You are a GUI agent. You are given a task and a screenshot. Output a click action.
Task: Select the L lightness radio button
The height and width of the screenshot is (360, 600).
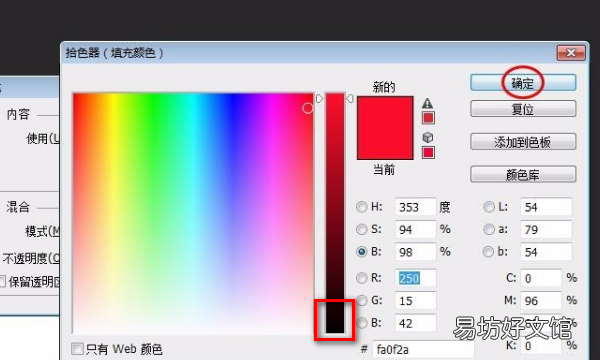point(489,207)
